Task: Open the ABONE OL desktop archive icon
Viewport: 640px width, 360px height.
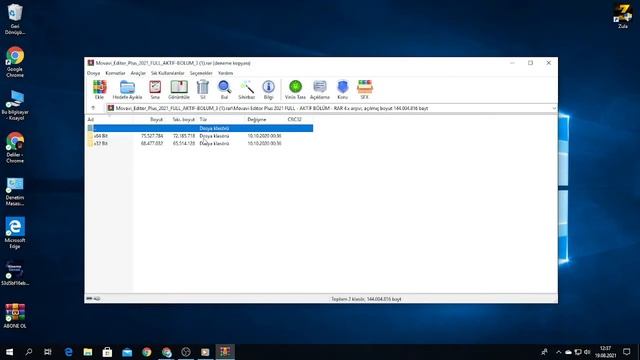Action: tap(15, 316)
